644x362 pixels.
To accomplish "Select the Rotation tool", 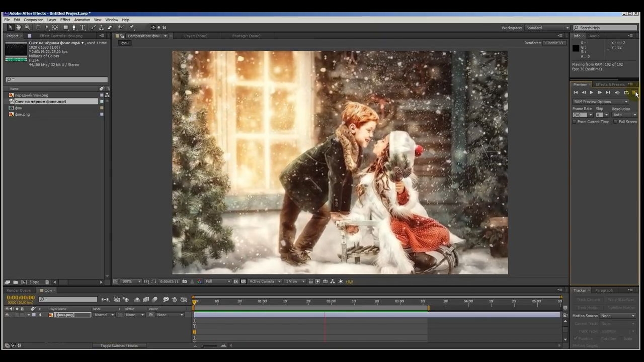I will 38,28.
